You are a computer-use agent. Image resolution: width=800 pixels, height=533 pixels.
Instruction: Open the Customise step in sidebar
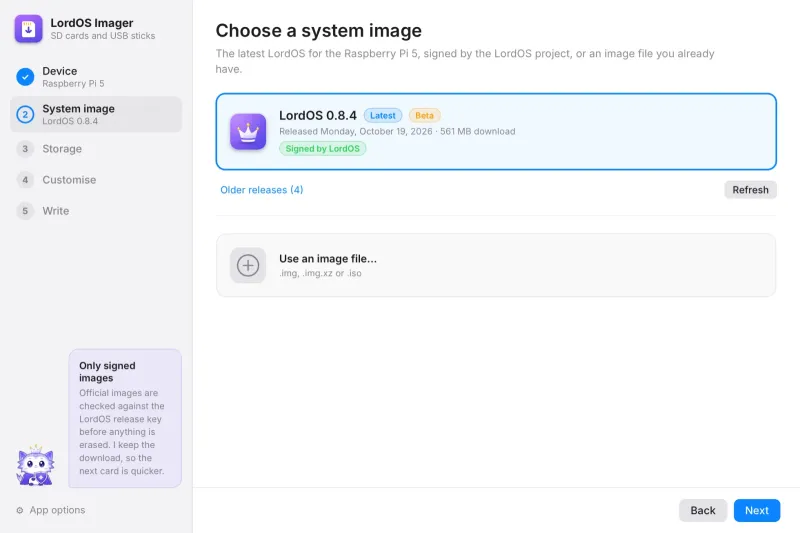pyautogui.click(x=96, y=180)
